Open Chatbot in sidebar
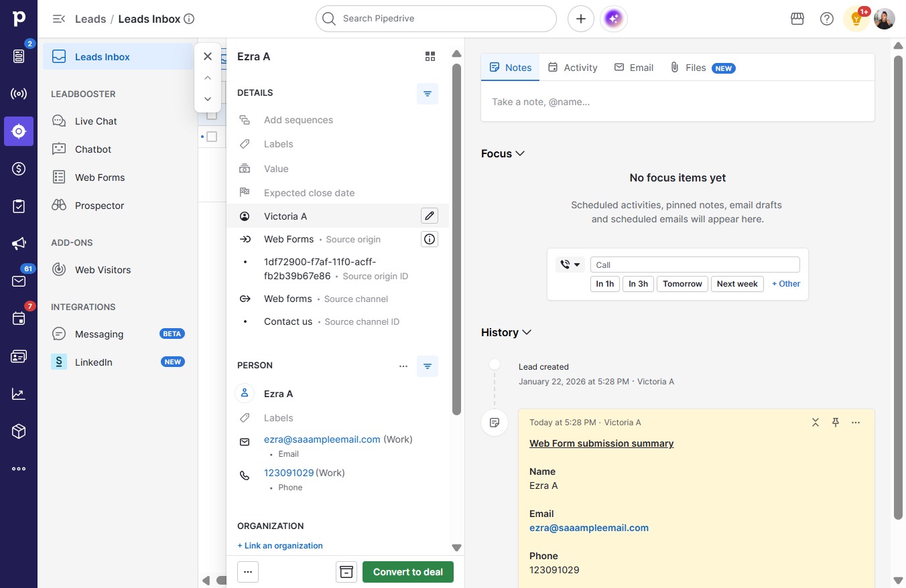This screenshot has width=906, height=588. (x=118, y=149)
